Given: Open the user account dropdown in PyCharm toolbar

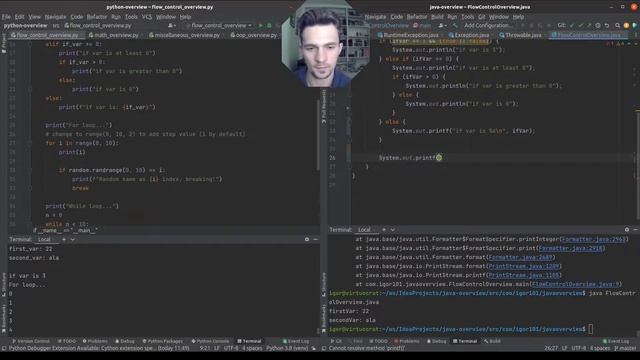Looking at the screenshot, I should (x=172, y=25).
